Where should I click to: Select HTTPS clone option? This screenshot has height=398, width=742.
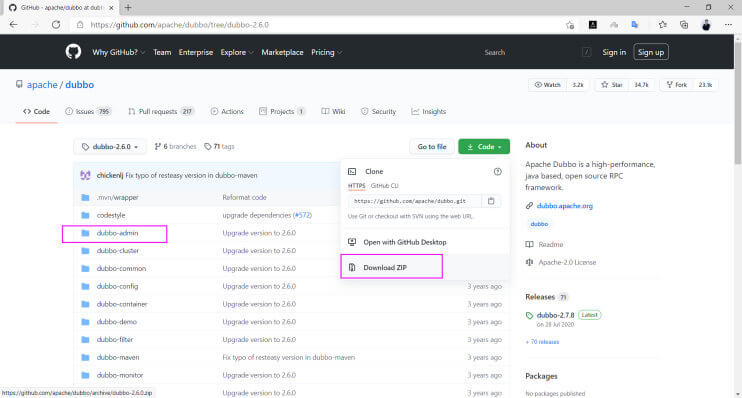point(356,186)
